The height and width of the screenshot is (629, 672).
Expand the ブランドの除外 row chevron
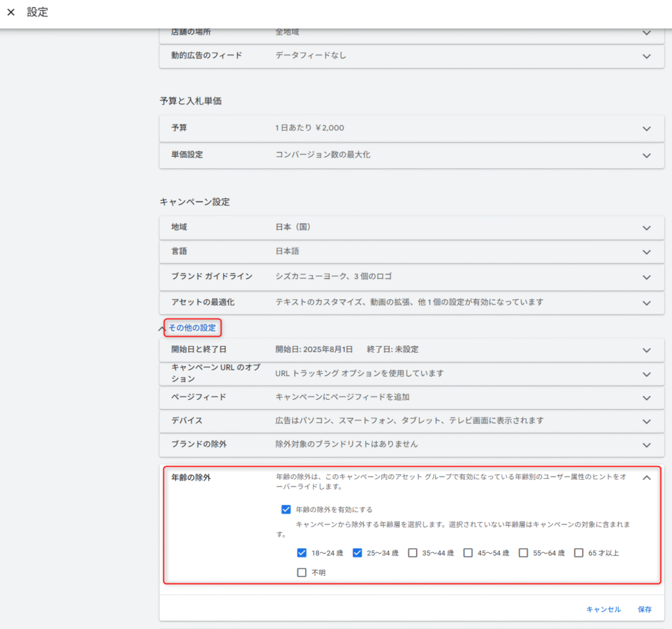pos(646,445)
